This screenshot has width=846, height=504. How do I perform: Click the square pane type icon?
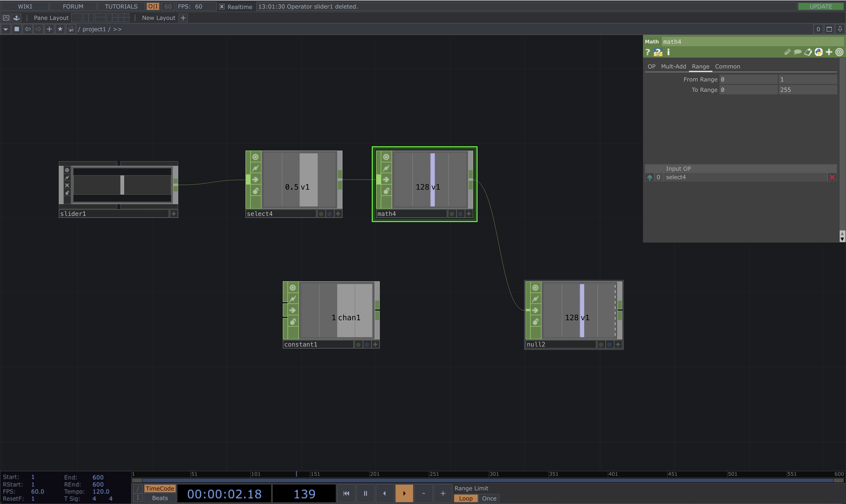[x=17, y=29]
